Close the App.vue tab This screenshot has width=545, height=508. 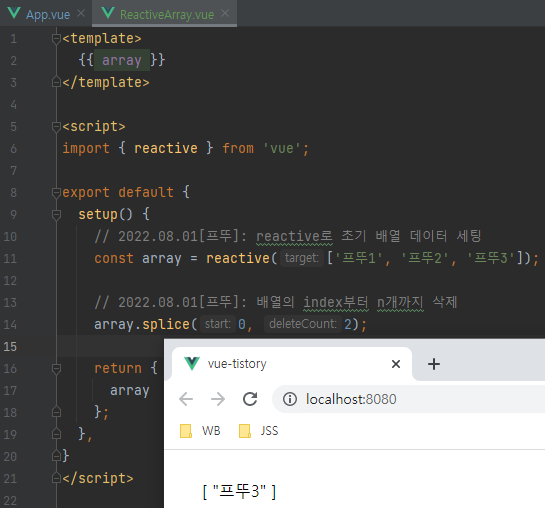(x=81, y=13)
